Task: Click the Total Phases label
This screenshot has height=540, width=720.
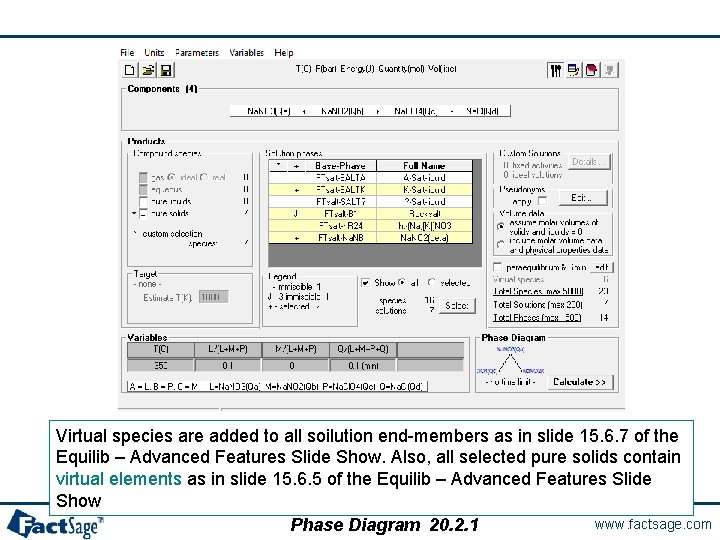Action: click(x=537, y=317)
